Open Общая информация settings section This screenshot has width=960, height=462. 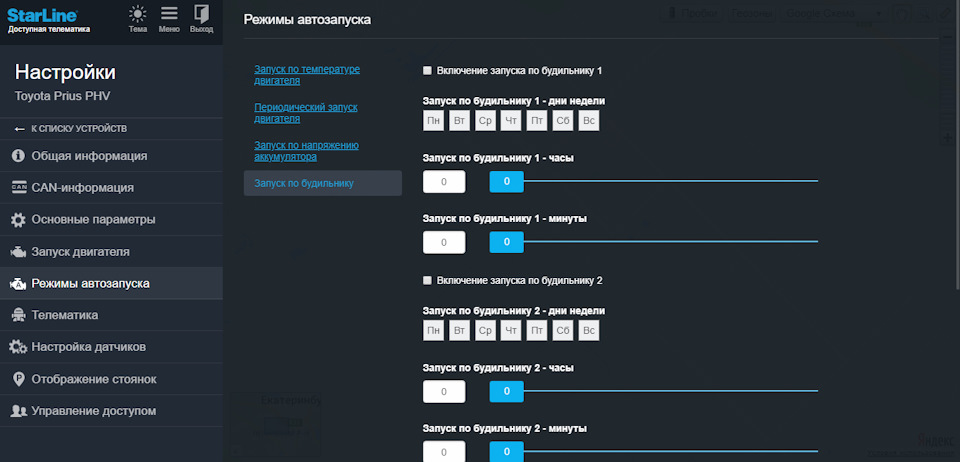click(x=111, y=156)
